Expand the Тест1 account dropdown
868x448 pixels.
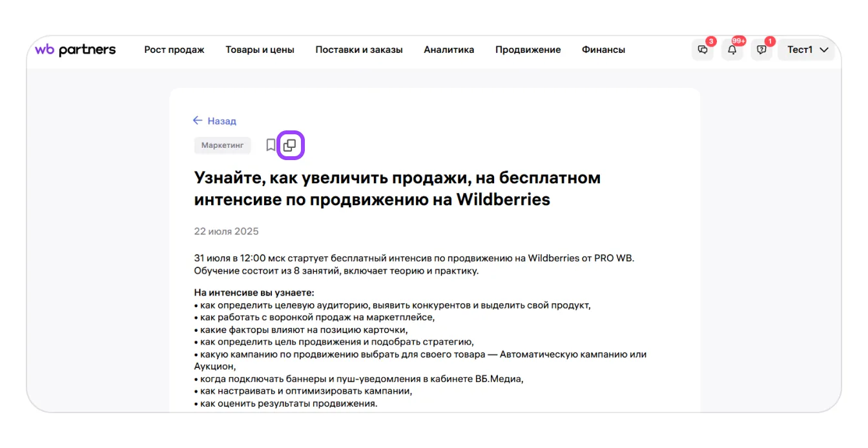pos(807,50)
